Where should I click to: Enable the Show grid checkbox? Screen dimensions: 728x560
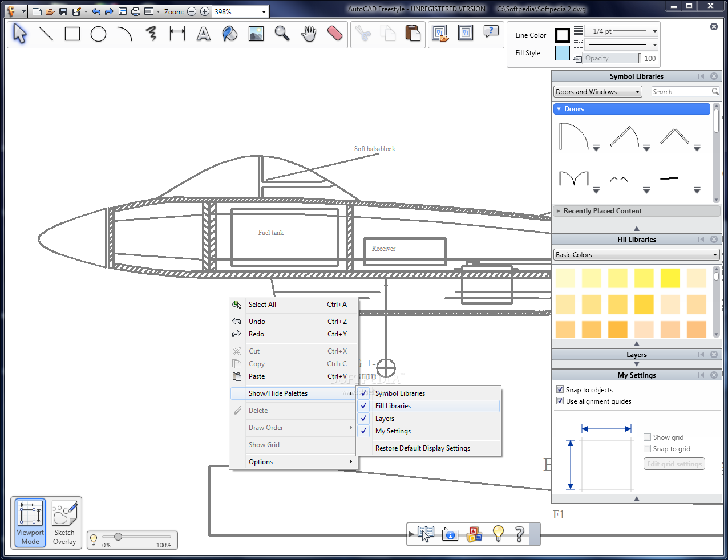tap(648, 437)
